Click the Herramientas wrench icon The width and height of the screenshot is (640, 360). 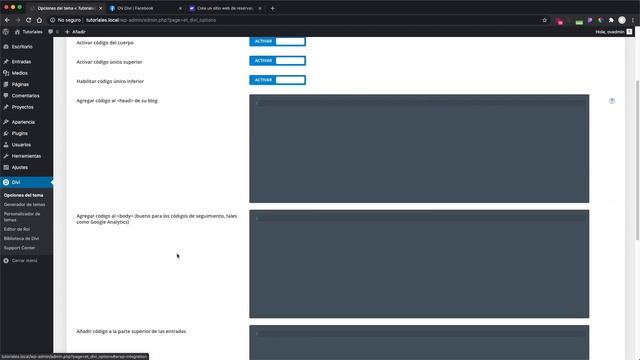pos(6,156)
